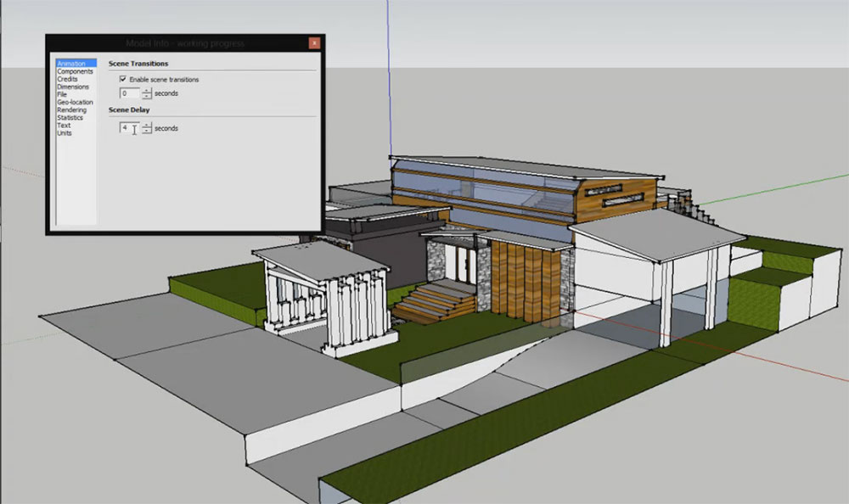Open the Dimensions category
This screenshot has height=504, width=849.
[72, 87]
